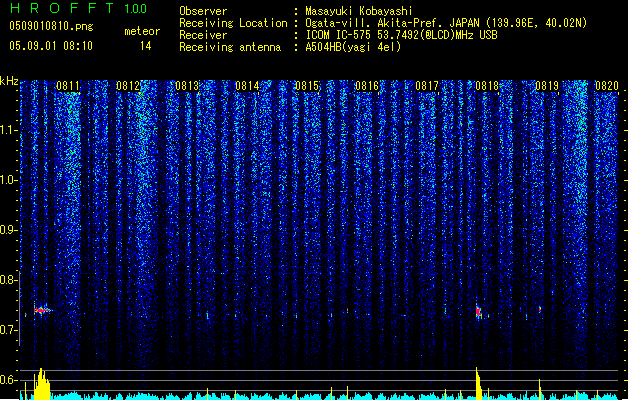
Task: Click the 'Receiving Location' field label
Action: (x=233, y=23)
